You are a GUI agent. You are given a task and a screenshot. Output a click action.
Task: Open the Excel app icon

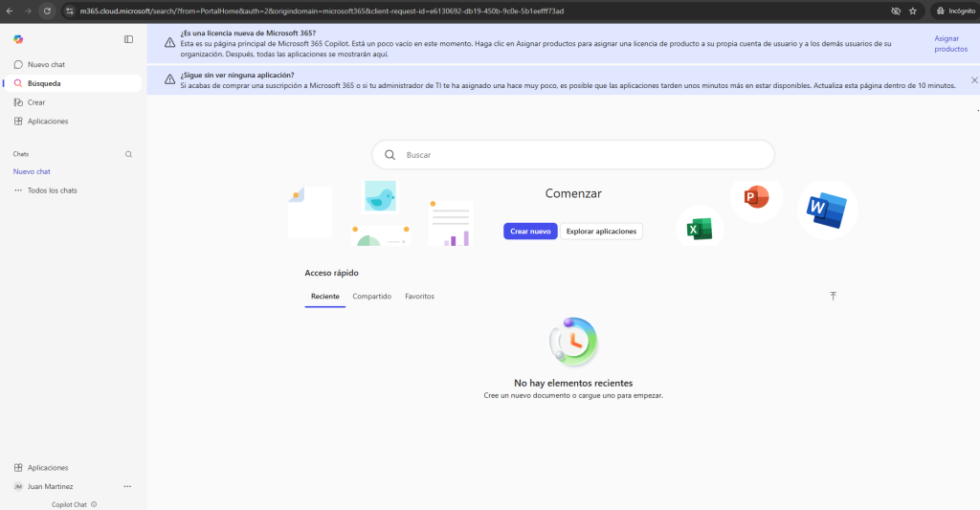tap(700, 229)
